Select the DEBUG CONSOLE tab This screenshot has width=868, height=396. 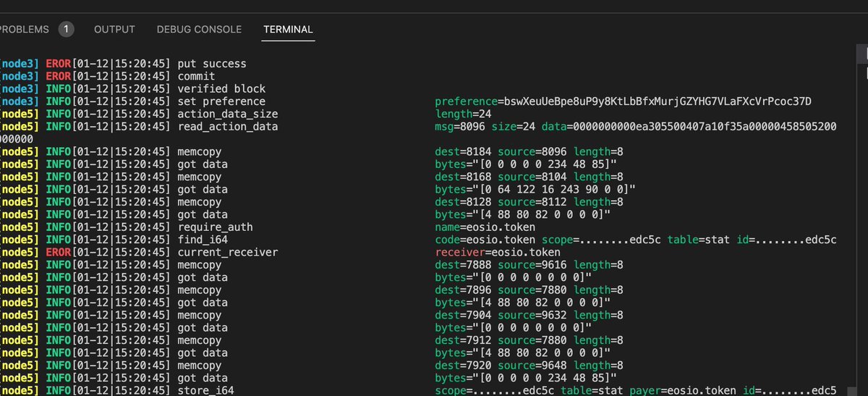tap(199, 29)
